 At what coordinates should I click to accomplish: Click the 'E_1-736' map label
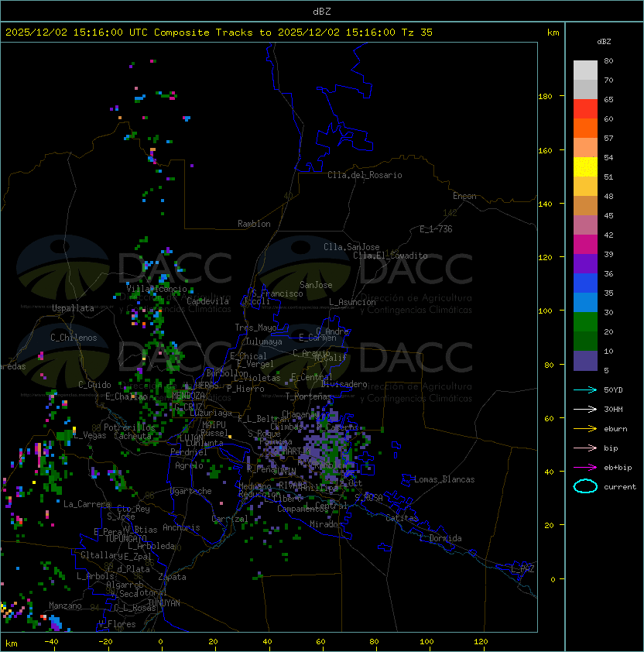coord(436,229)
